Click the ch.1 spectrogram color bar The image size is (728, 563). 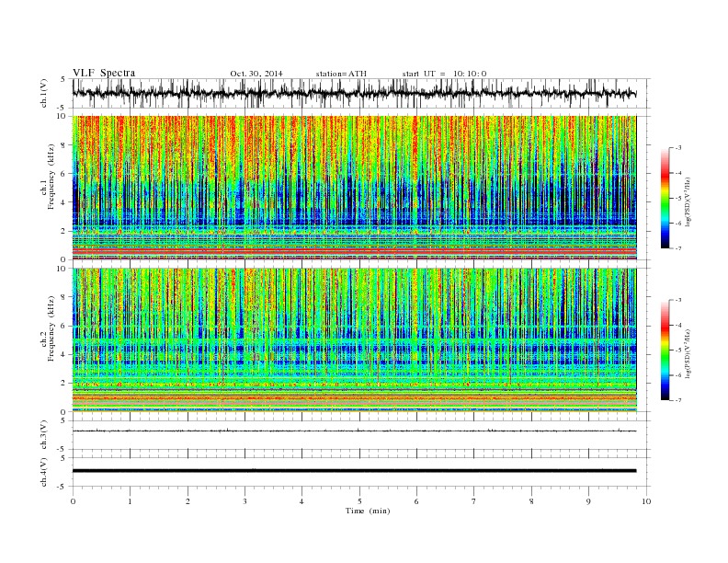click(x=665, y=199)
